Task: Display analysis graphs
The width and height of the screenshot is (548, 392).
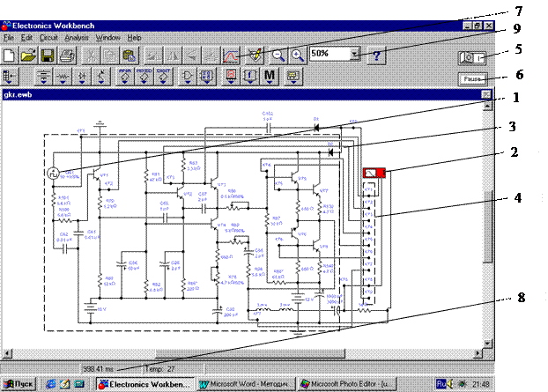Action: point(230,55)
